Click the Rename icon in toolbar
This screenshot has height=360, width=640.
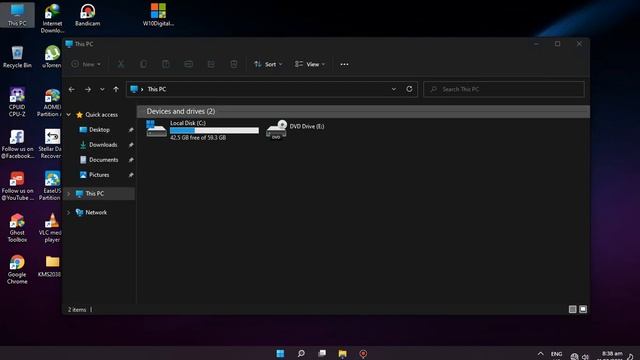pyautogui.click(x=188, y=64)
